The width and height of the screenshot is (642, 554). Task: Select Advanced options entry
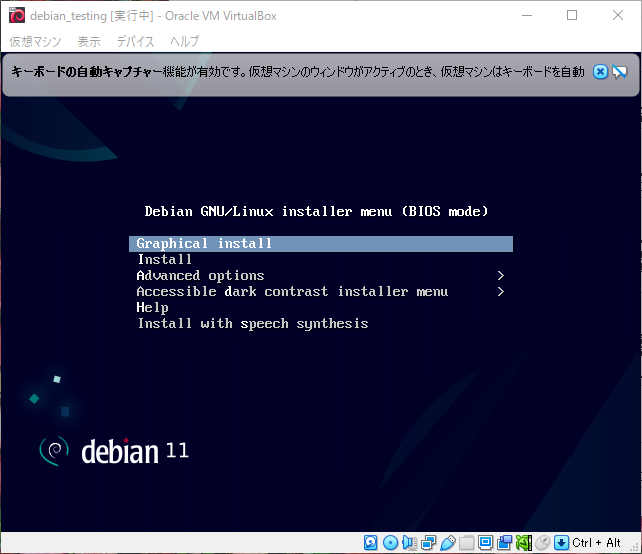coord(200,276)
